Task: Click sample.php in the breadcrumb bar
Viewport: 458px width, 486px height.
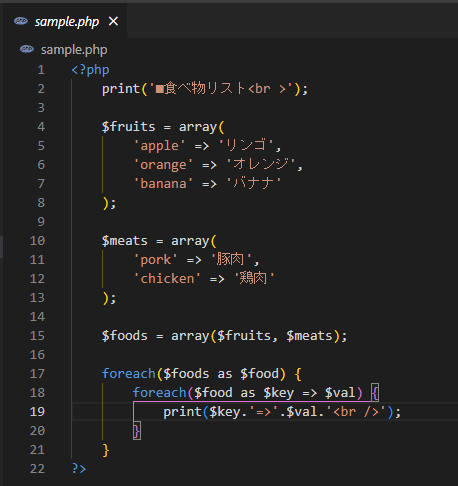Action: point(74,50)
